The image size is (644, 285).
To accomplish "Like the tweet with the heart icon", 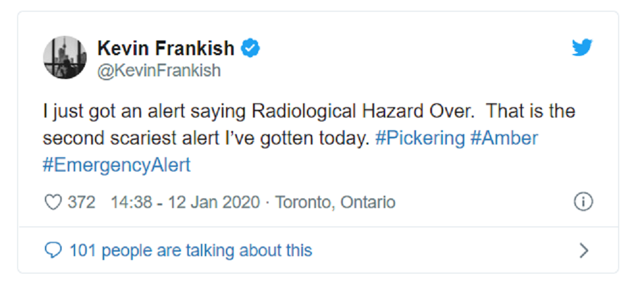I will coord(53,203).
